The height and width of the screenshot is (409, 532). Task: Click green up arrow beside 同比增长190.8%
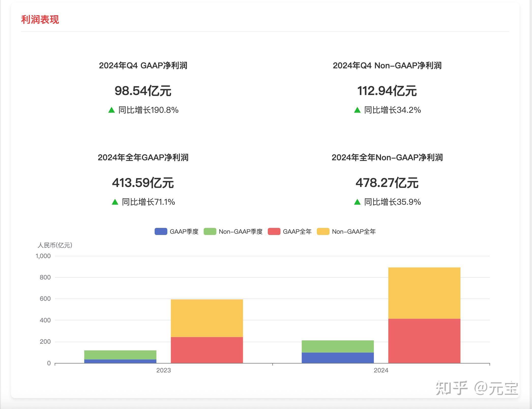pyautogui.click(x=111, y=110)
